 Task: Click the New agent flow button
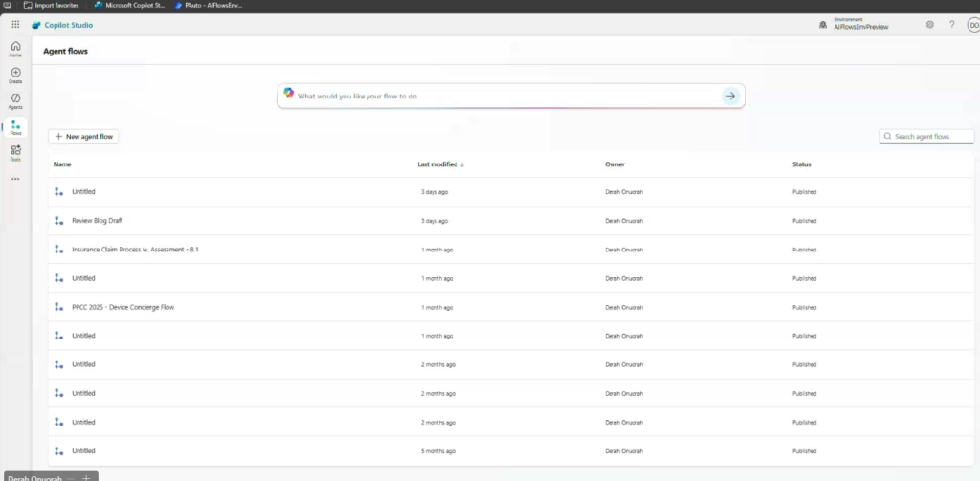click(x=84, y=137)
